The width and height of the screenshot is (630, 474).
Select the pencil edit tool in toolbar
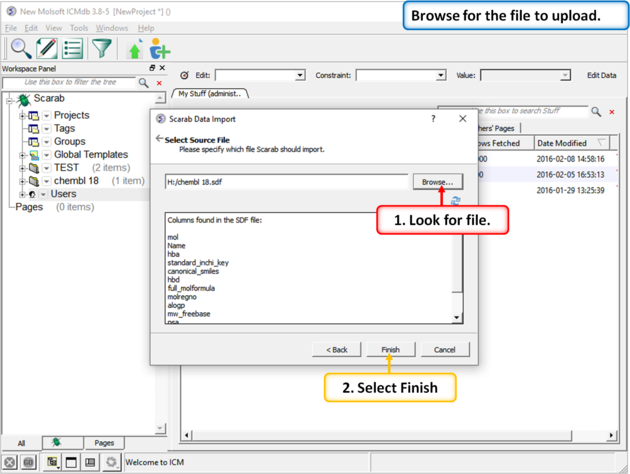47,48
